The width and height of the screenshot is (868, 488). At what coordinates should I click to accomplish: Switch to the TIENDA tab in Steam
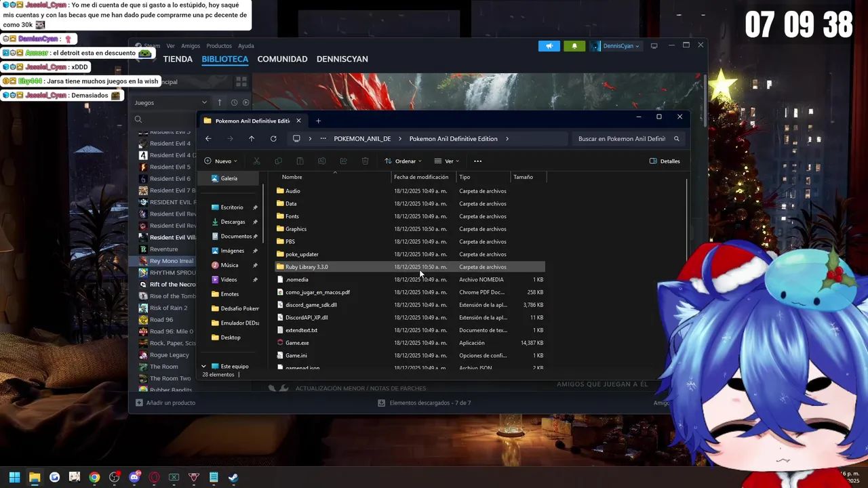click(x=178, y=59)
